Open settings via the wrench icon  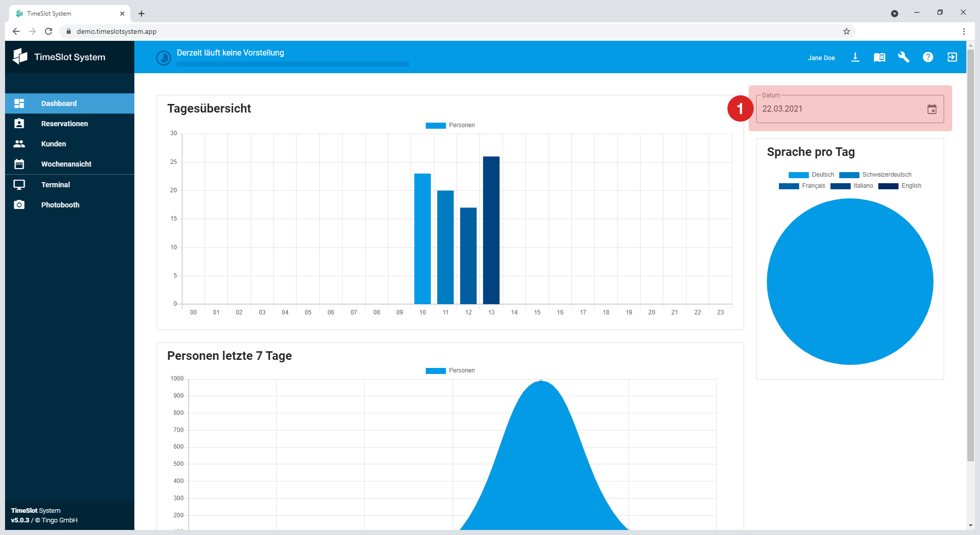(904, 57)
